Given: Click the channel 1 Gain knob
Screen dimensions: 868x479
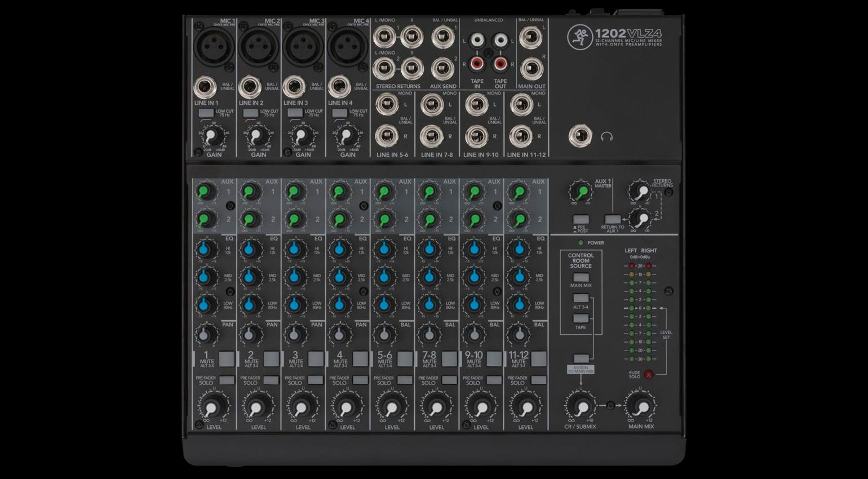Looking at the screenshot, I should (x=210, y=136).
